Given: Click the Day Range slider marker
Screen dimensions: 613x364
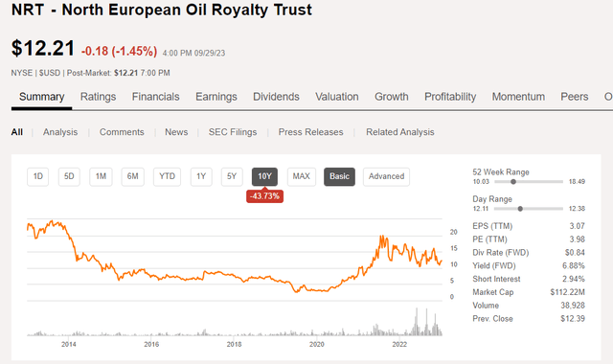Looking at the screenshot, I should coord(520,209).
